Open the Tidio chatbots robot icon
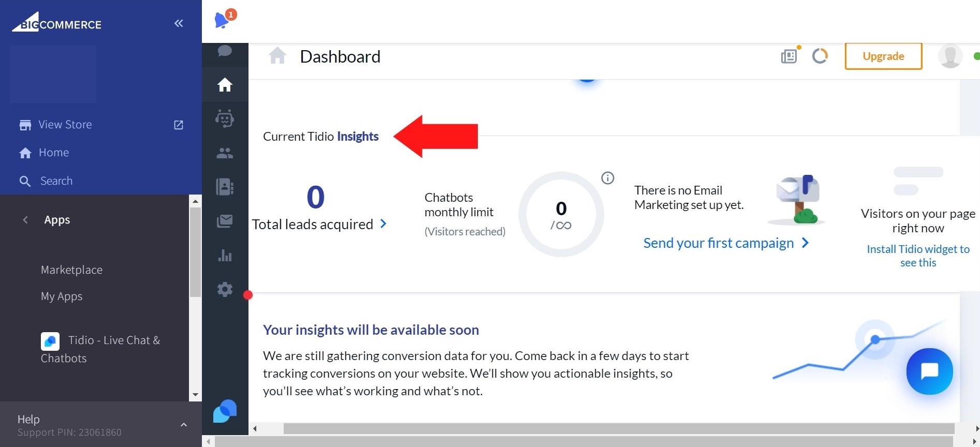Screen dimensions: 980x447 coord(225,118)
